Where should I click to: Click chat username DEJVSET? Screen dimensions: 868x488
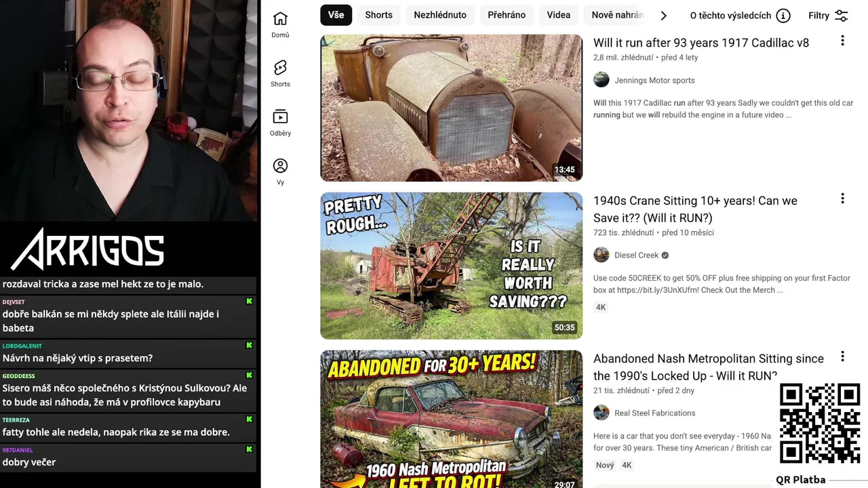[14, 302]
